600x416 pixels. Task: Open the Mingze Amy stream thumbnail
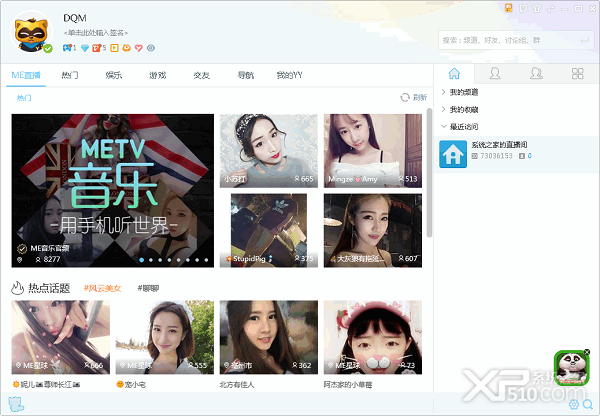coord(373,151)
